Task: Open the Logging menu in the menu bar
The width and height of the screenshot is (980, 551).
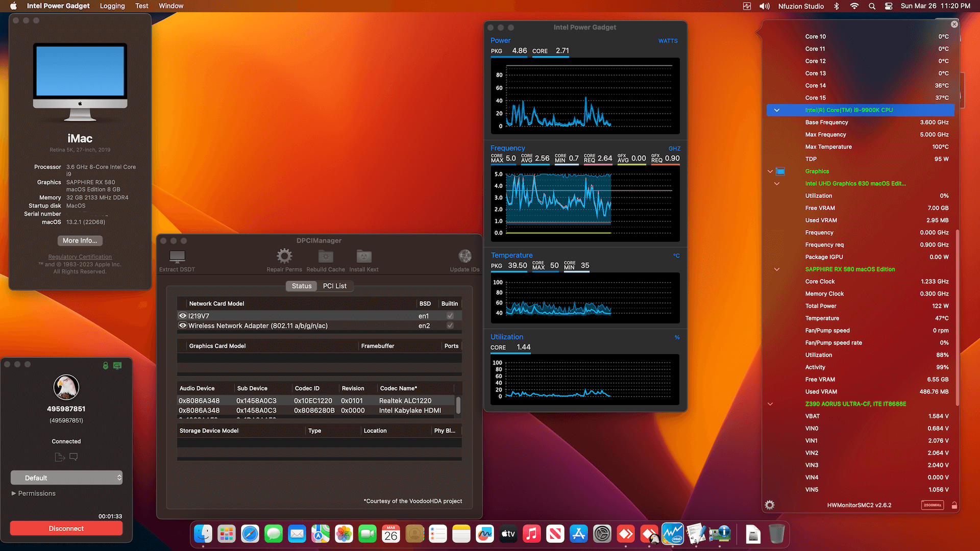Action: (112, 6)
